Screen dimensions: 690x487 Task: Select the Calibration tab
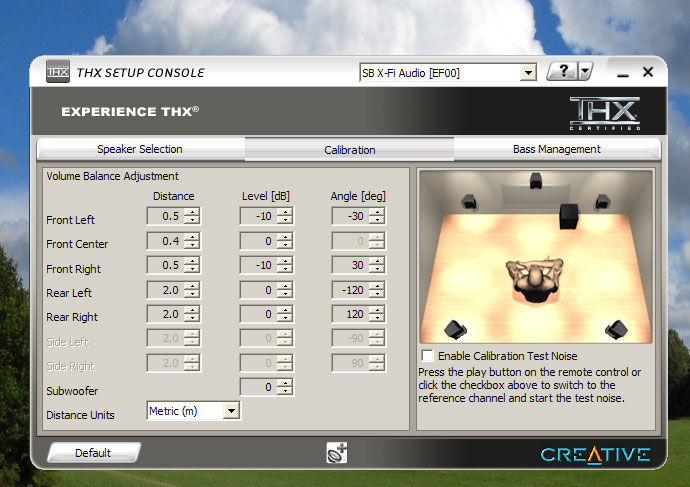(349, 150)
